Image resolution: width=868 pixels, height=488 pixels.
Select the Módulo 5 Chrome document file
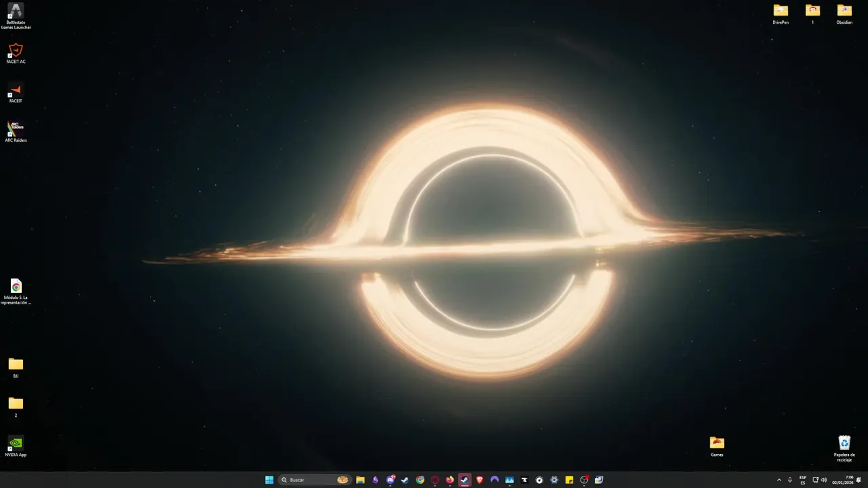coord(16,292)
